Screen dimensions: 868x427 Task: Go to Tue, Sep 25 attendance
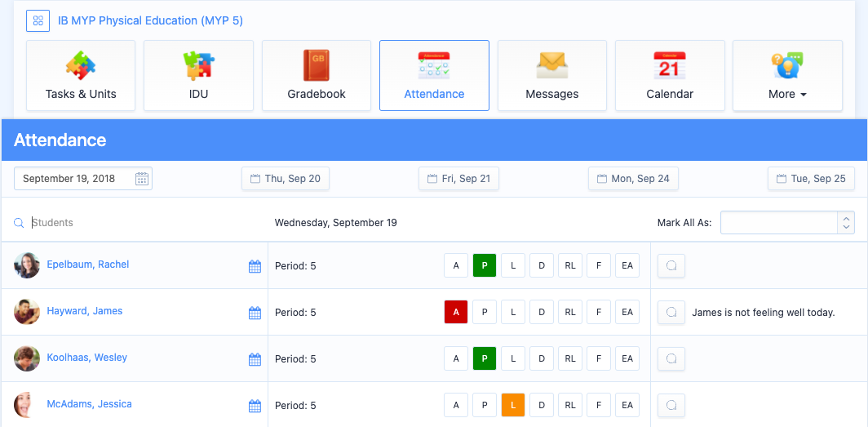click(x=811, y=179)
